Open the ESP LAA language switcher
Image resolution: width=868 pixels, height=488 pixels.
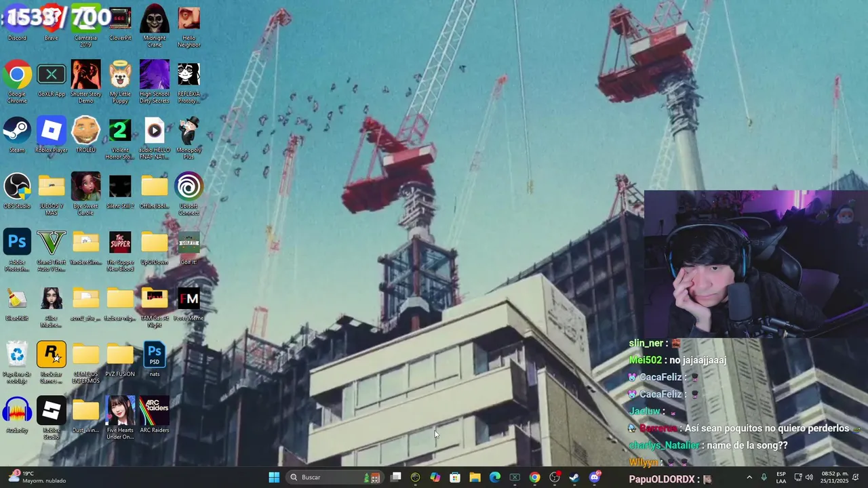coord(781,477)
